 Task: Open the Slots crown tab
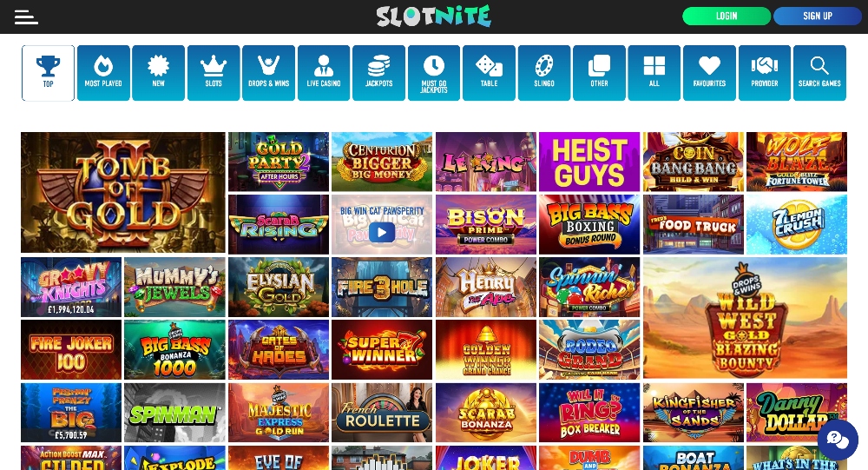click(x=214, y=73)
